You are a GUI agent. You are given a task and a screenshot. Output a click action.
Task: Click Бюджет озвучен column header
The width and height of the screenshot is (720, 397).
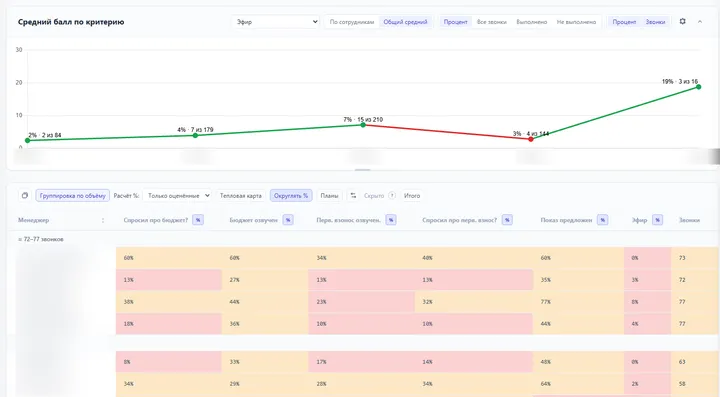click(253, 220)
